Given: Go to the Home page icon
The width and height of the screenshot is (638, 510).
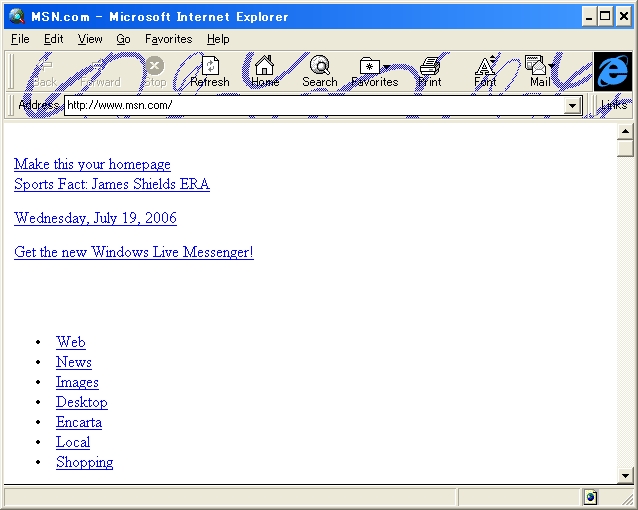Looking at the screenshot, I should (x=264, y=72).
